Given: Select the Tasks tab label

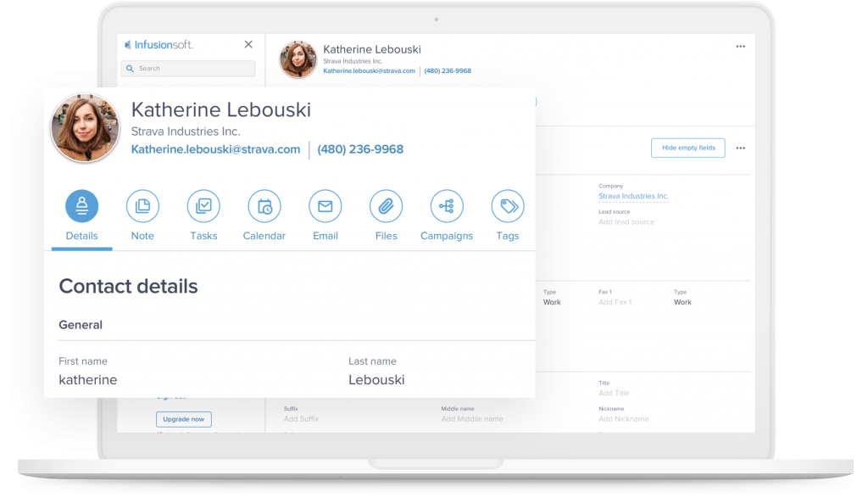Looking at the screenshot, I should tap(203, 236).
